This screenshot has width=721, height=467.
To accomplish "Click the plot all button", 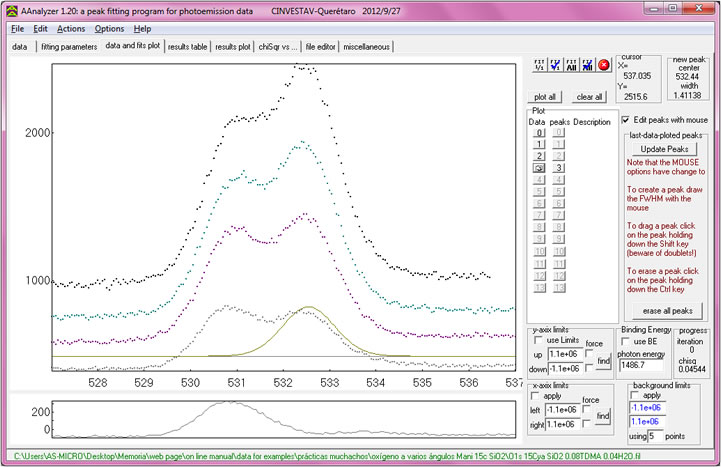I will [546, 97].
